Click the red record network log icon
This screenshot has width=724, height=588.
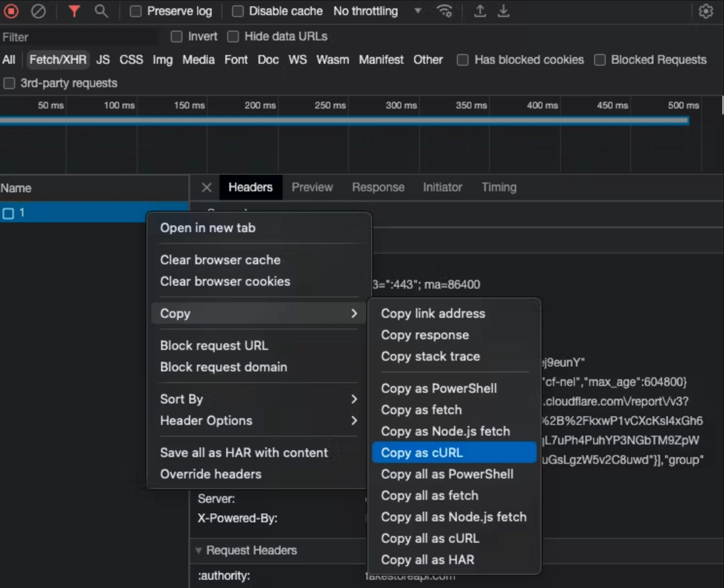[11, 11]
